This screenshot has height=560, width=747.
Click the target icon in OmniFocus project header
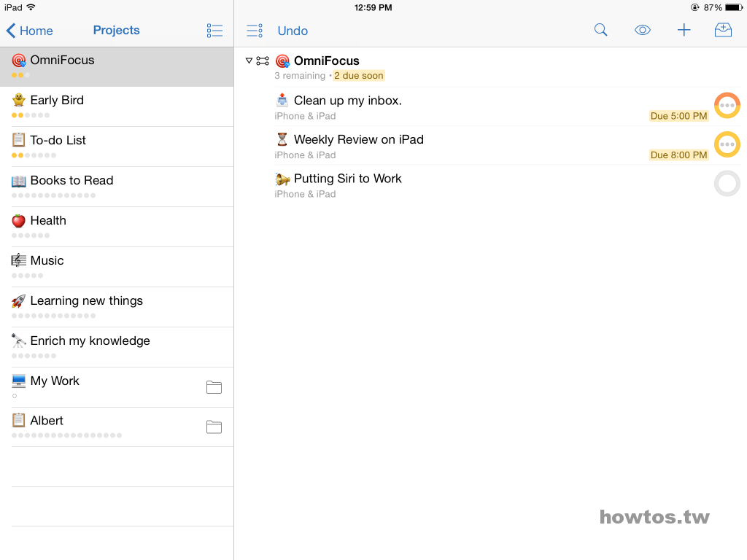tap(282, 61)
